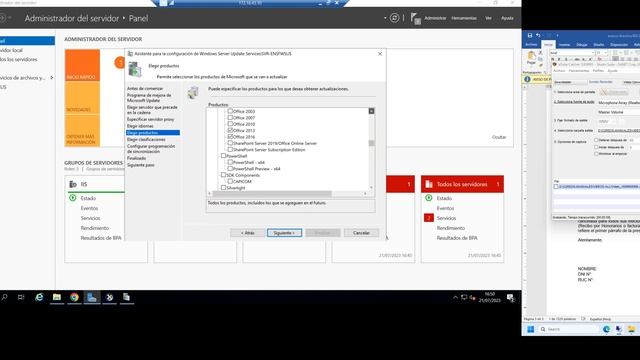Click vertical scrollbar thumb of products list
This screenshot has width=640, height=360.
click(371, 143)
